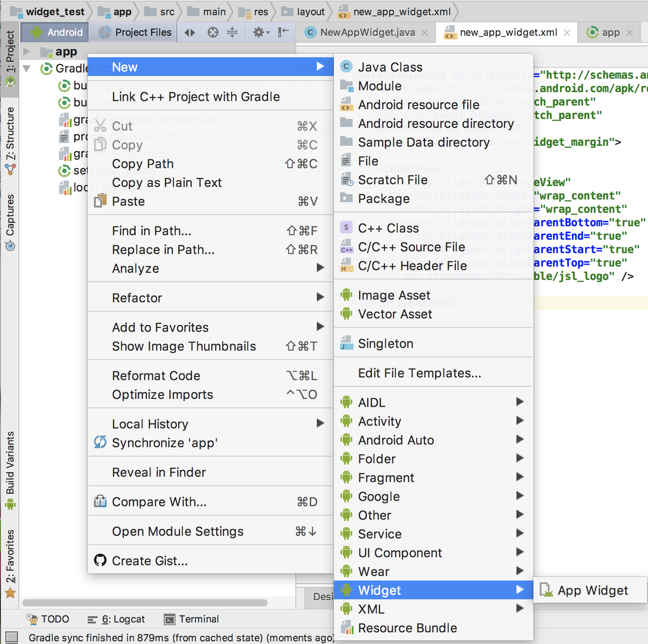This screenshot has width=648, height=644.
Task: Click the C++ Class icon
Action: pos(346,228)
